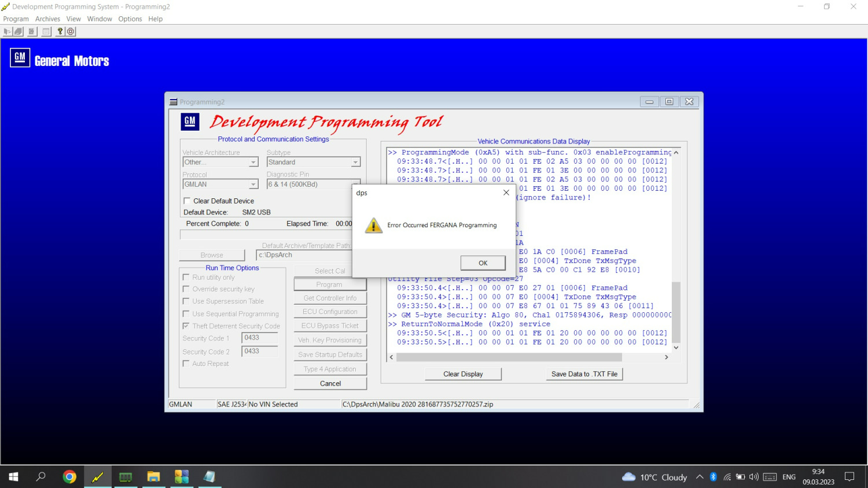Open the Archives menu
Screen dimensions: 868x488
47,19
